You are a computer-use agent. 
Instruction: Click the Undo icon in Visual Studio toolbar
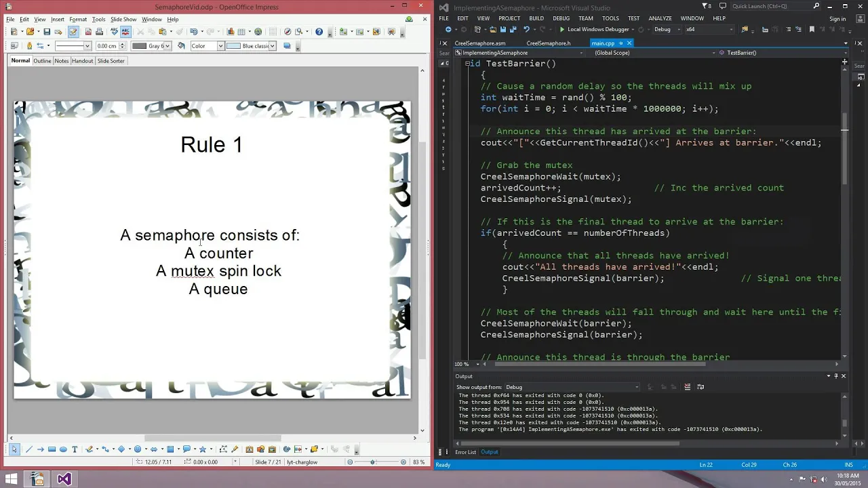[526, 29]
